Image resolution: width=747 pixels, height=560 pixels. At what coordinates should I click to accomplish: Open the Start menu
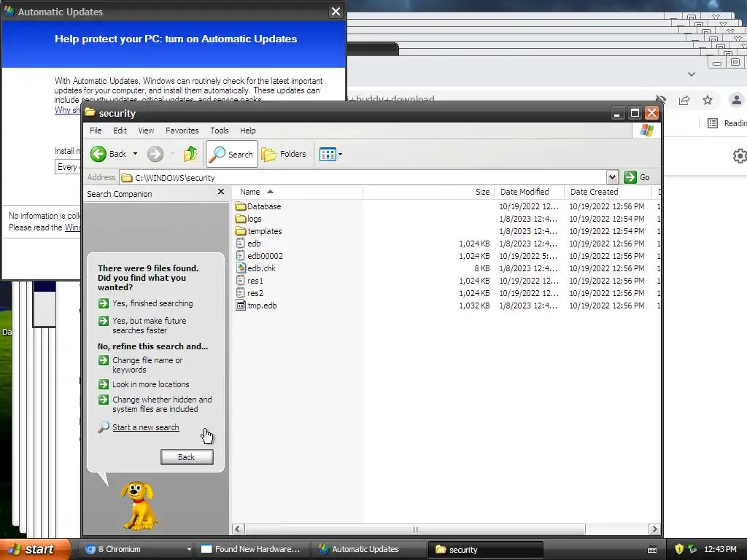pyautogui.click(x=35, y=549)
